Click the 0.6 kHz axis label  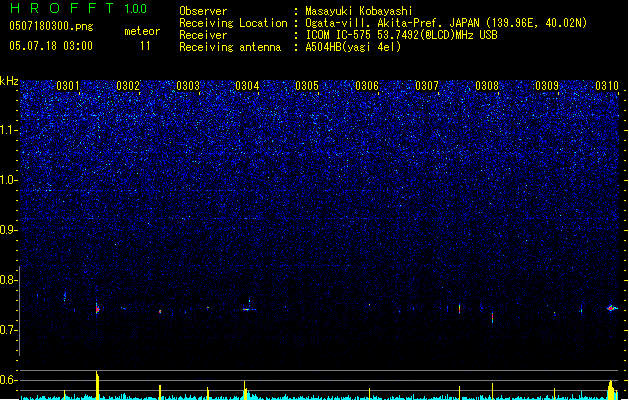(x=8, y=380)
